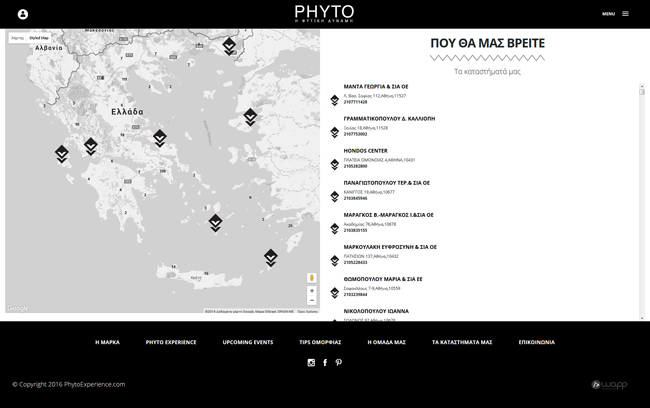Image resolution: width=650 pixels, height=408 pixels.
Task: Click marker icon beside ΜΑΡΑΓΚΟΣ store
Action: click(335, 228)
